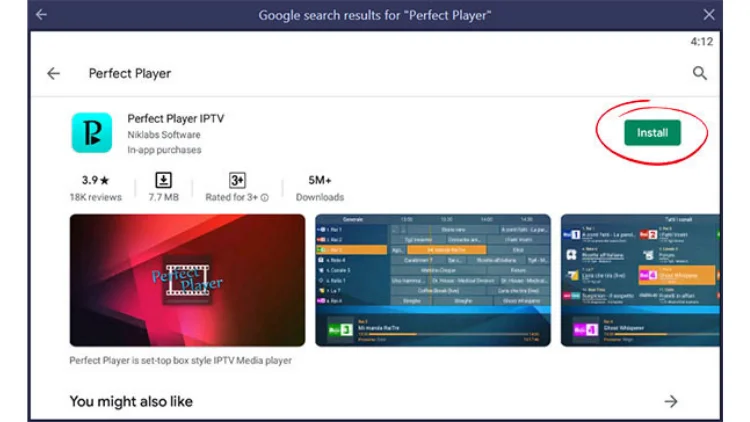
Task: Expand You might also like arrow
Action: (671, 401)
